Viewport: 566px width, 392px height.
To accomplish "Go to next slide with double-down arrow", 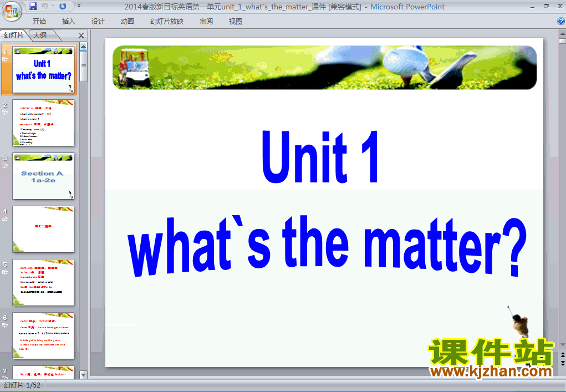I will click(562, 364).
